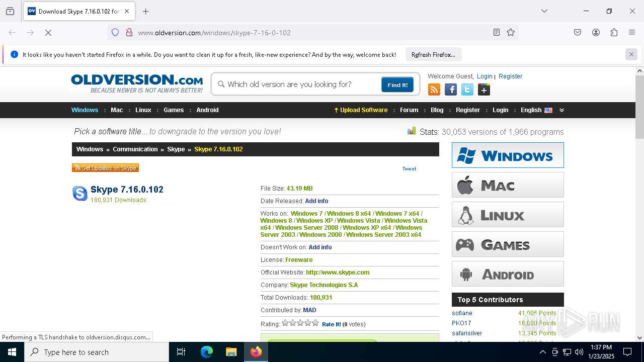Open the Firefox account icon
This screenshot has width=644, height=362.
[596, 33]
